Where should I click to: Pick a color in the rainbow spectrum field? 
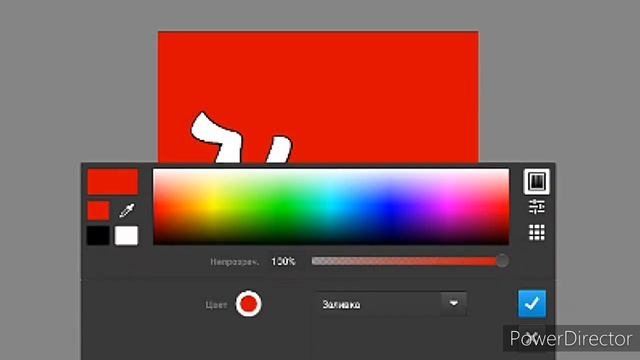[331, 207]
